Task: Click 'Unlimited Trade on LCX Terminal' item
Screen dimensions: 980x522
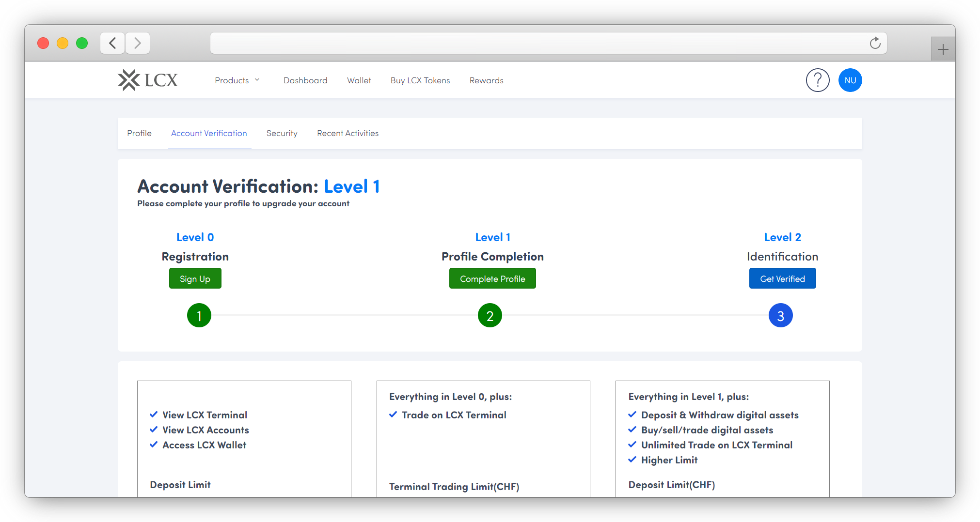Action: (x=711, y=445)
